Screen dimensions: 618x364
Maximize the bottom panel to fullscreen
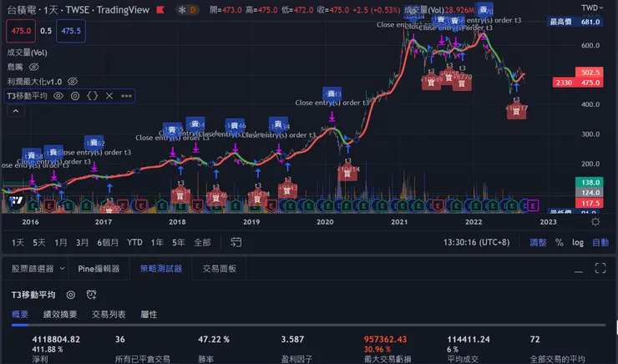[x=600, y=268]
